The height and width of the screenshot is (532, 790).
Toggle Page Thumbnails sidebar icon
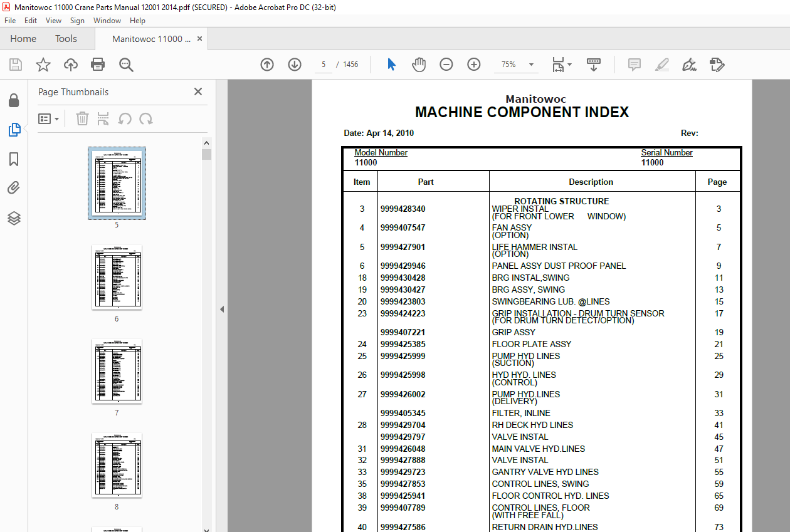coord(14,130)
